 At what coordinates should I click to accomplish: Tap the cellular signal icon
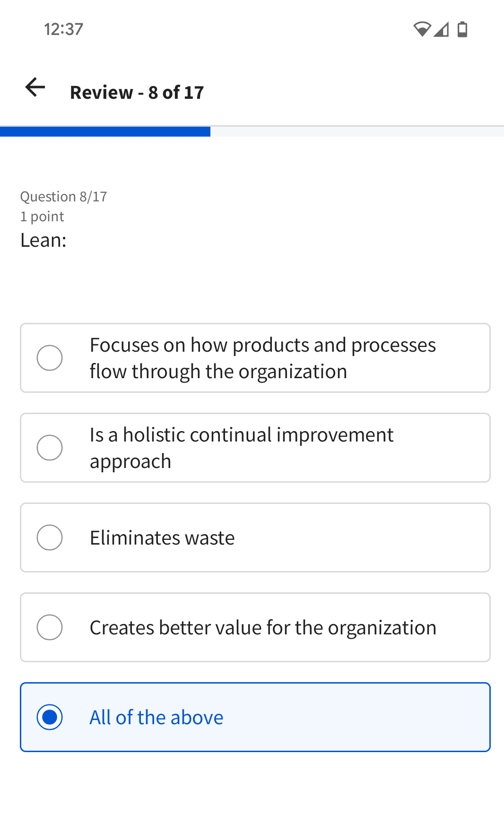(x=442, y=29)
